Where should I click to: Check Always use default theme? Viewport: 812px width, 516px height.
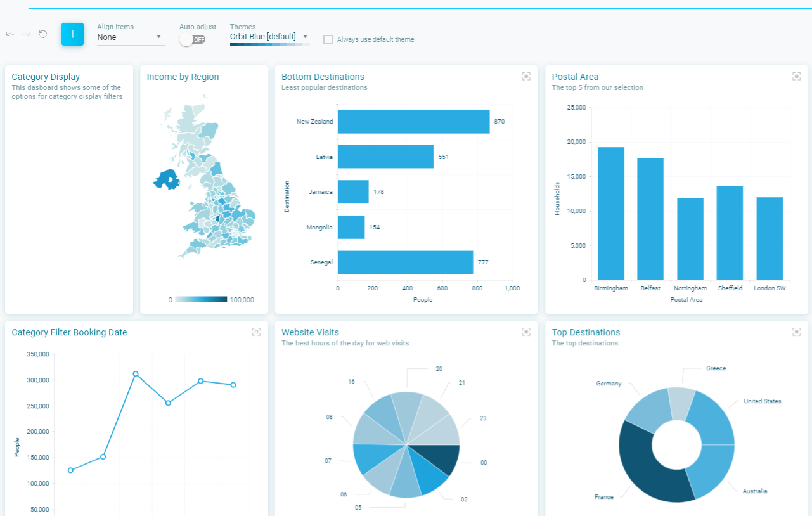(328, 39)
